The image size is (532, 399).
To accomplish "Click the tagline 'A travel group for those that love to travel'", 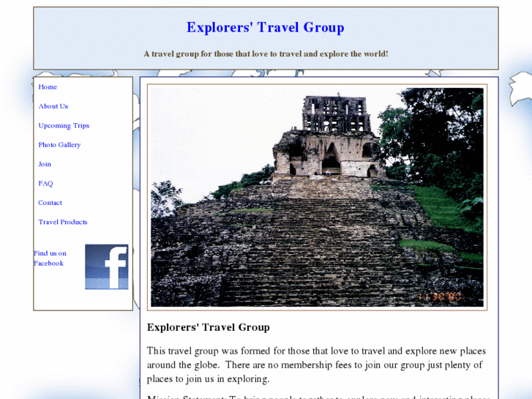I will [x=266, y=54].
